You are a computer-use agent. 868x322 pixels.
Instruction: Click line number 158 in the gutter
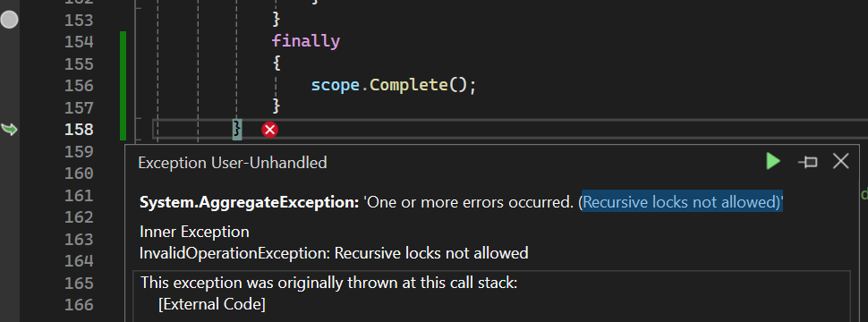point(79,130)
